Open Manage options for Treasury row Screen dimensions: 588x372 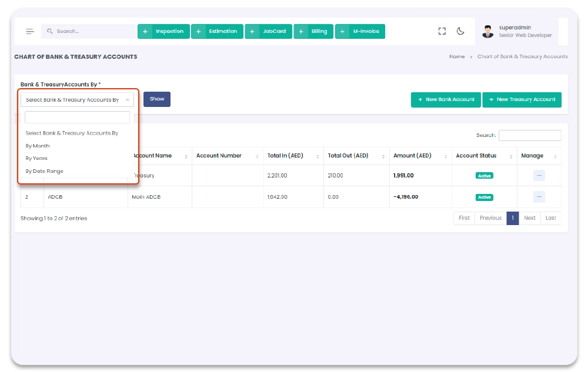[539, 175]
